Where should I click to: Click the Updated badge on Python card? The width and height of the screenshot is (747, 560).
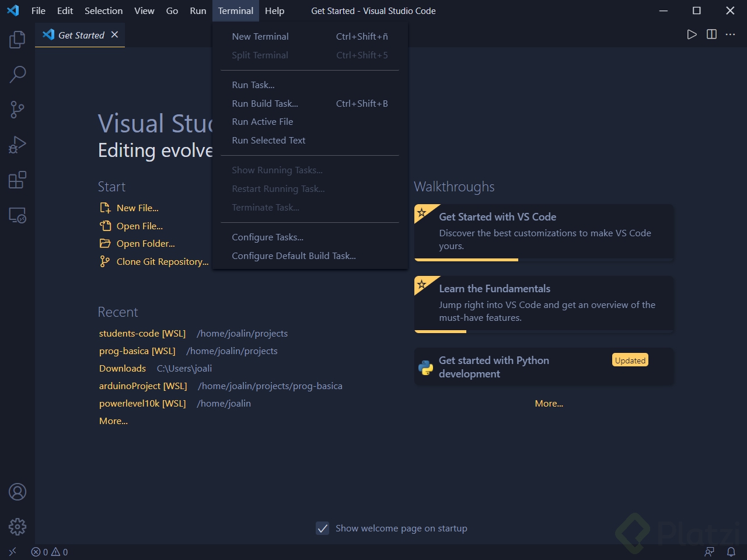pos(630,360)
